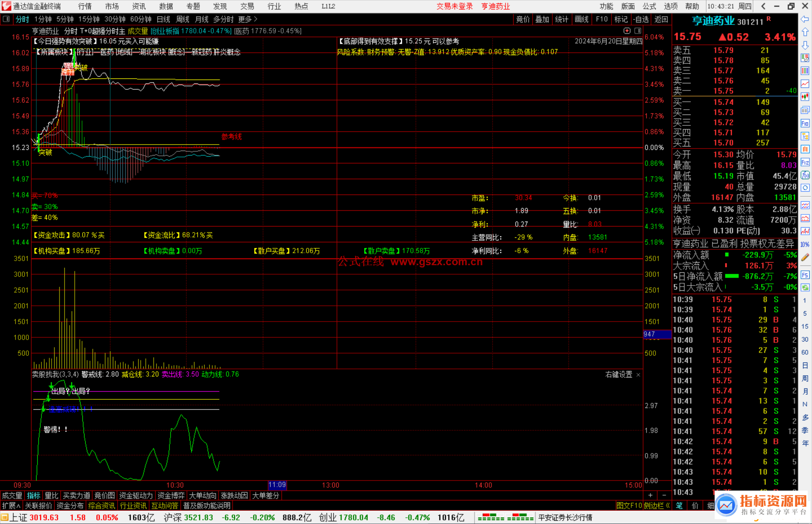
Task: Open the candlestick chart icon in sidebar
Action: 805,97
